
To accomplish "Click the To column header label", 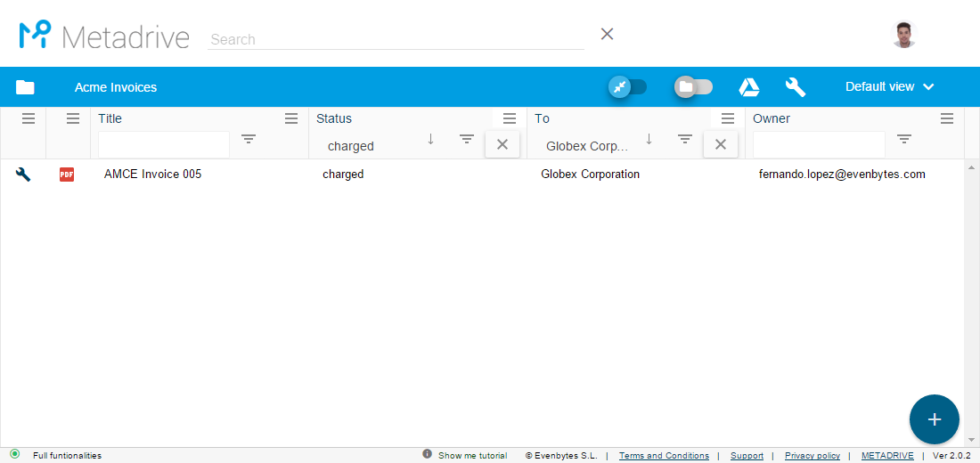I will coord(542,118).
